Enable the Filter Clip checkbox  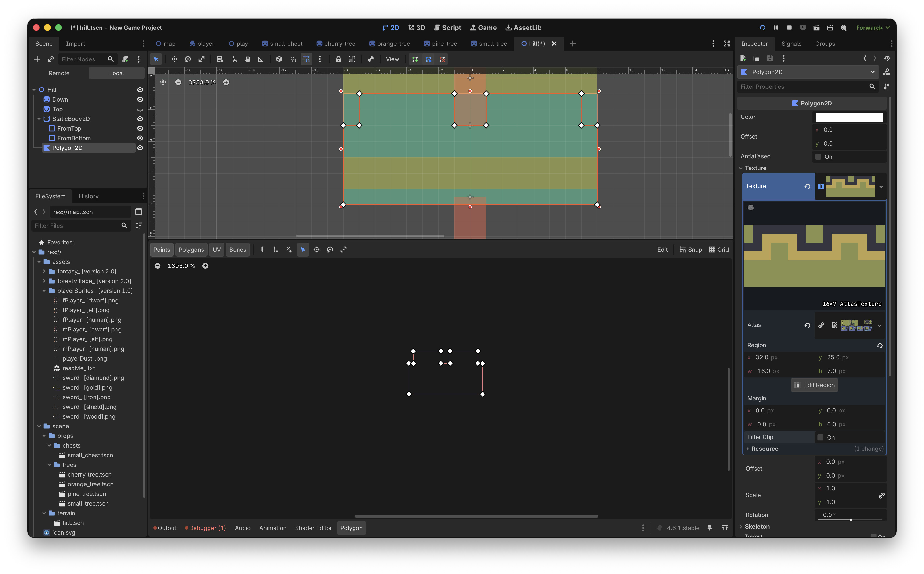820,437
